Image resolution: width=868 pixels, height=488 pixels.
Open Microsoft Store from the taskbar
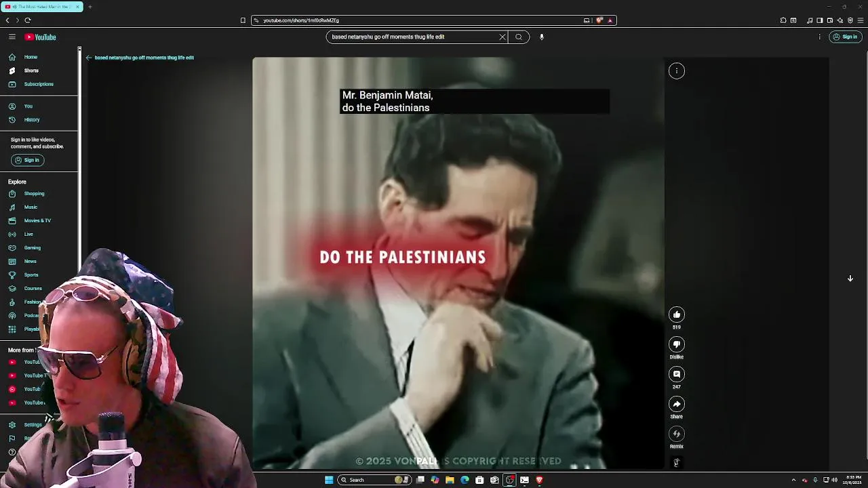(x=479, y=480)
